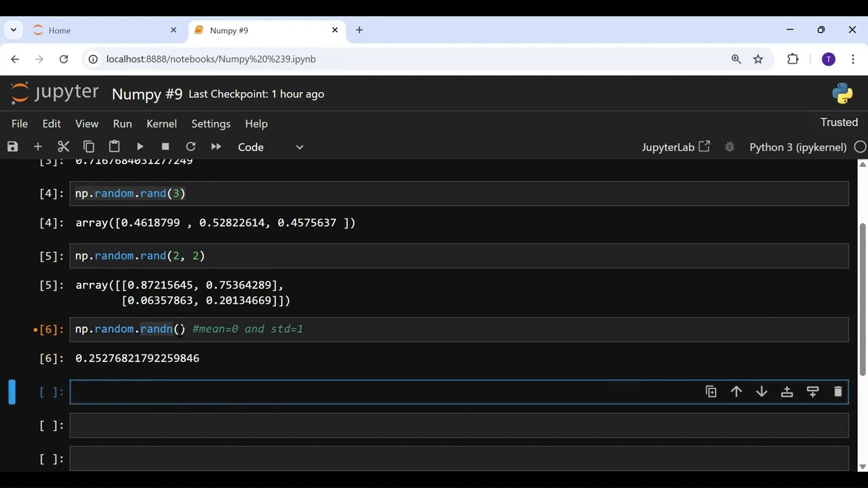View site information icon in address bar
Screen dimensions: 868x488
coord(93,59)
